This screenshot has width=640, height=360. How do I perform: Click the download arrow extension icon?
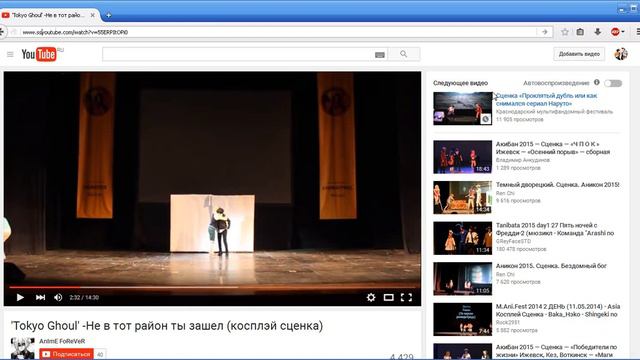598,32
